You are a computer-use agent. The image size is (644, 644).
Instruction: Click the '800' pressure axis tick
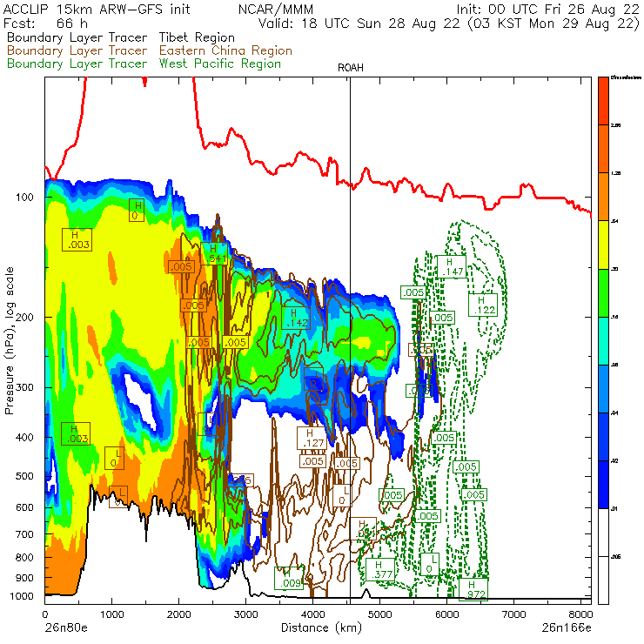pos(24,557)
